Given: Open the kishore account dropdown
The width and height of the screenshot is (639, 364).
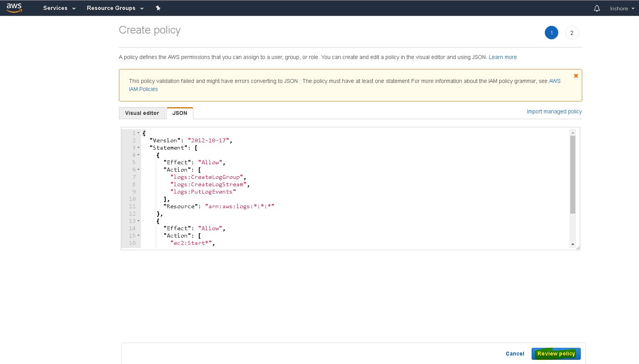Looking at the screenshot, I should point(622,8).
